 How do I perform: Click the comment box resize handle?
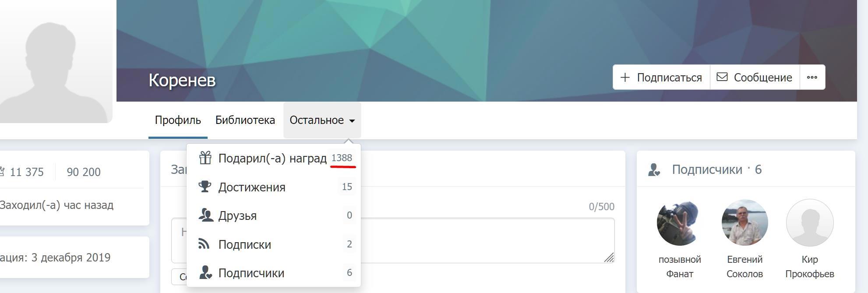pos(609,258)
